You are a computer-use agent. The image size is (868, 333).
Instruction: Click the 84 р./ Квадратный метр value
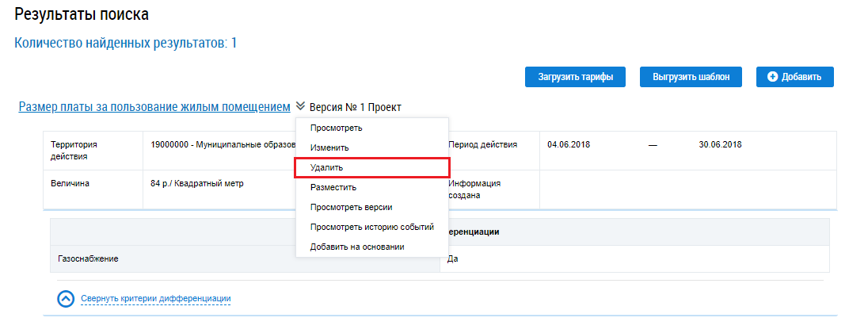pos(197,184)
